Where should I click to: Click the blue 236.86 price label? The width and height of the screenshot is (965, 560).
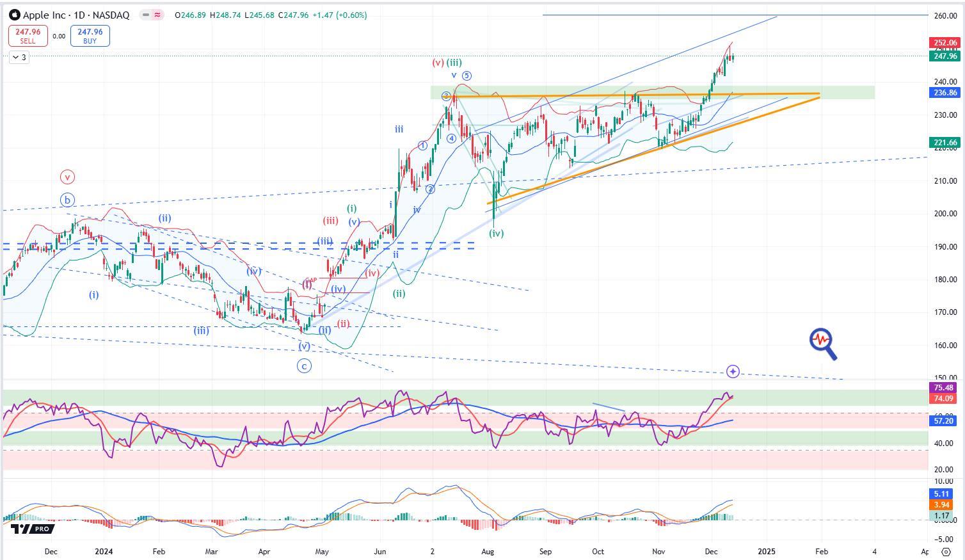coord(945,93)
